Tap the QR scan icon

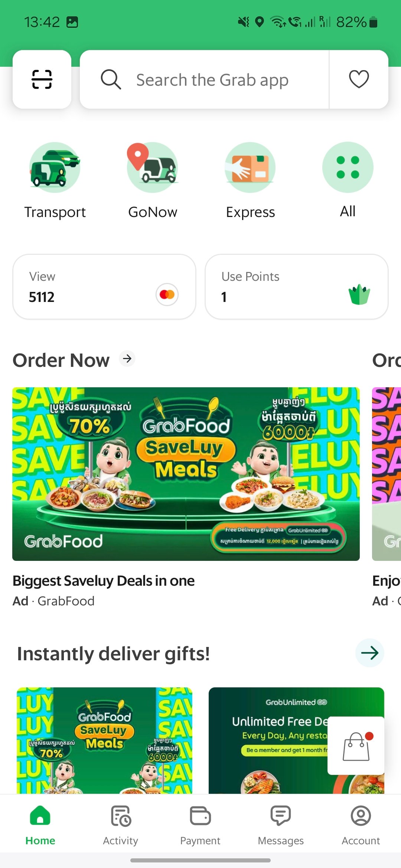[x=42, y=79]
